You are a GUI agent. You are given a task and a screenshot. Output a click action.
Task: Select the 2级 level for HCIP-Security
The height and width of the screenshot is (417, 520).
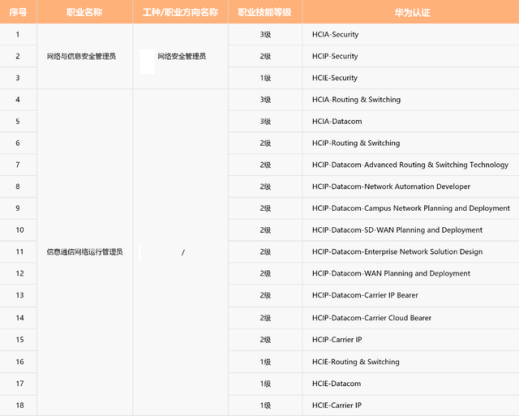click(x=265, y=56)
